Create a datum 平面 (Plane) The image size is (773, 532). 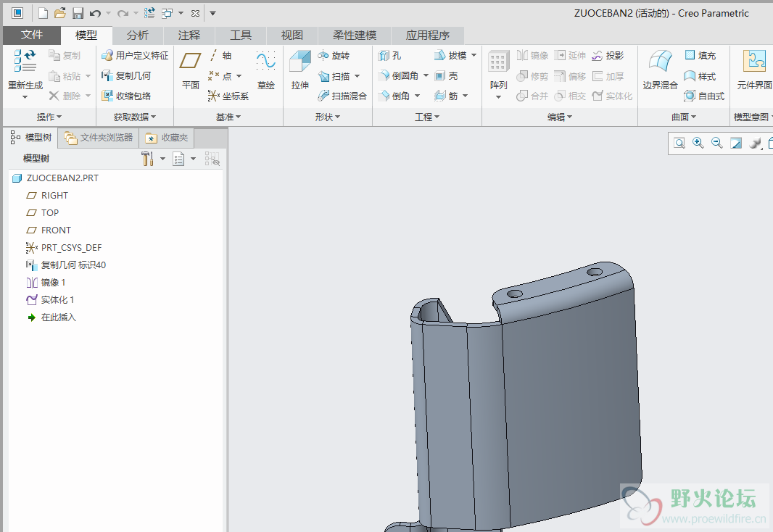click(x=190, y=70)
